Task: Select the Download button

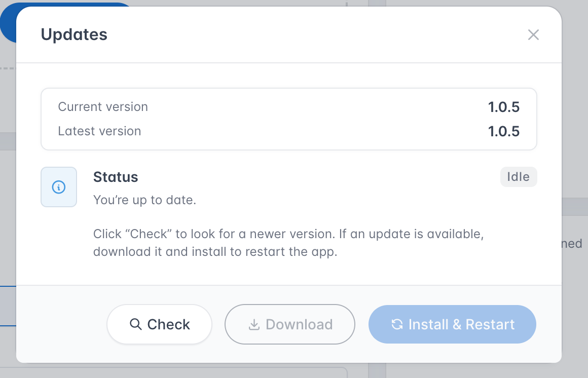Action: (x=290, y=324)
